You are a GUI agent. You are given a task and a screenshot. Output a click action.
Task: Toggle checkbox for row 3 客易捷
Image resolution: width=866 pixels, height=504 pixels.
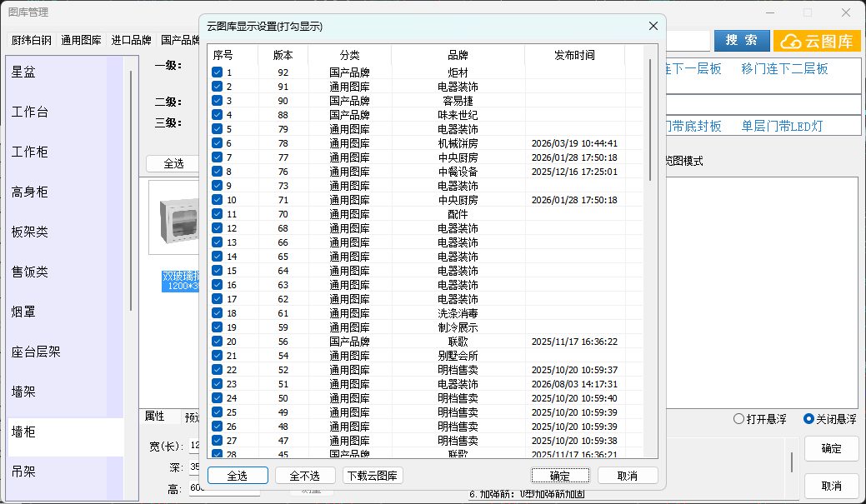coord(217,101)
